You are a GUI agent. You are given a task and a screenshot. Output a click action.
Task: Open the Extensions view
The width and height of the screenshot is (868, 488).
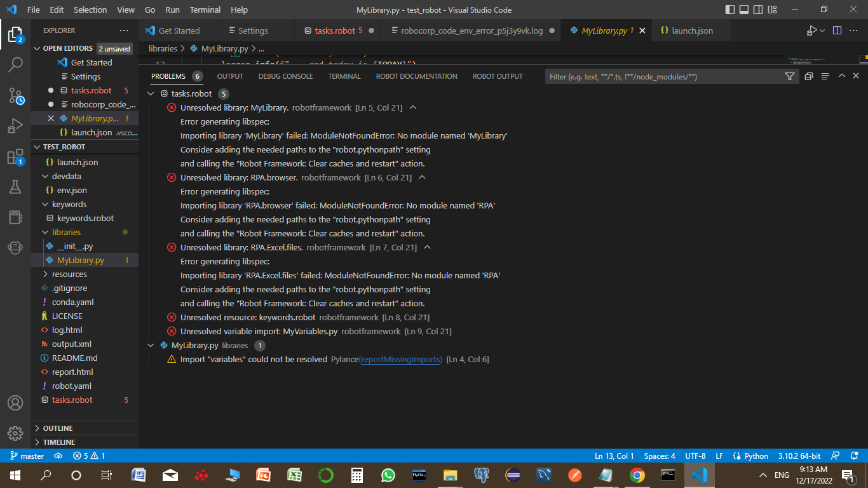click(x=15, y=156)
